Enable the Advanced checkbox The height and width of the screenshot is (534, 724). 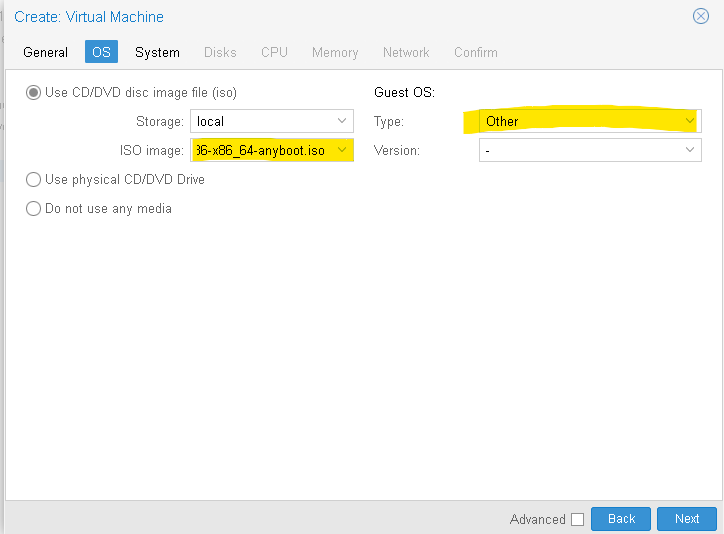pos(577,519)
